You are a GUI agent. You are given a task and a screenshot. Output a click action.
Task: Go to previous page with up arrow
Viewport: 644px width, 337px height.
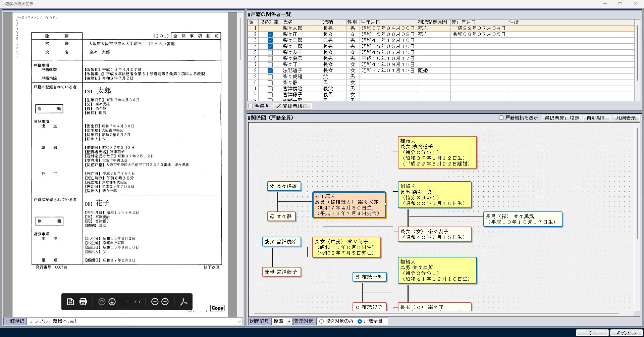(102, 301)
